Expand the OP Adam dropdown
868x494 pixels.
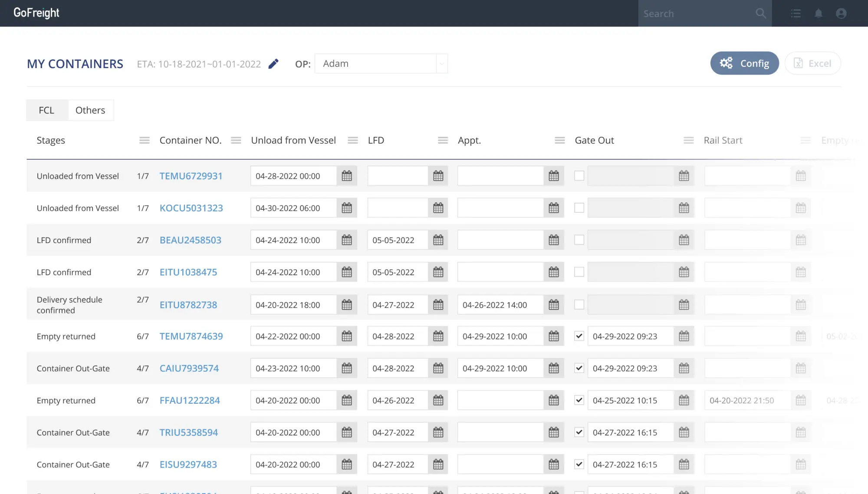441,64
